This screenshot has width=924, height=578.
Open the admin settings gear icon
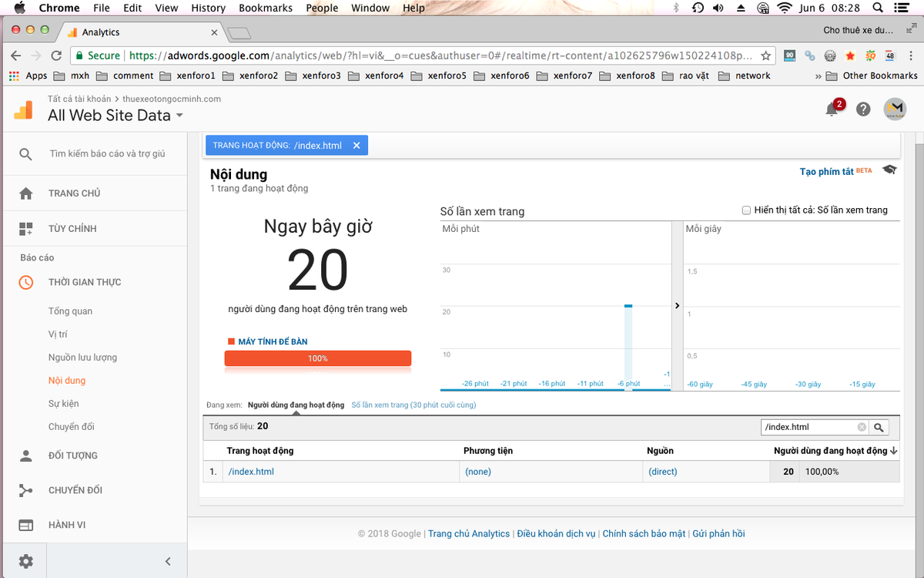click(x=25, y=562)
